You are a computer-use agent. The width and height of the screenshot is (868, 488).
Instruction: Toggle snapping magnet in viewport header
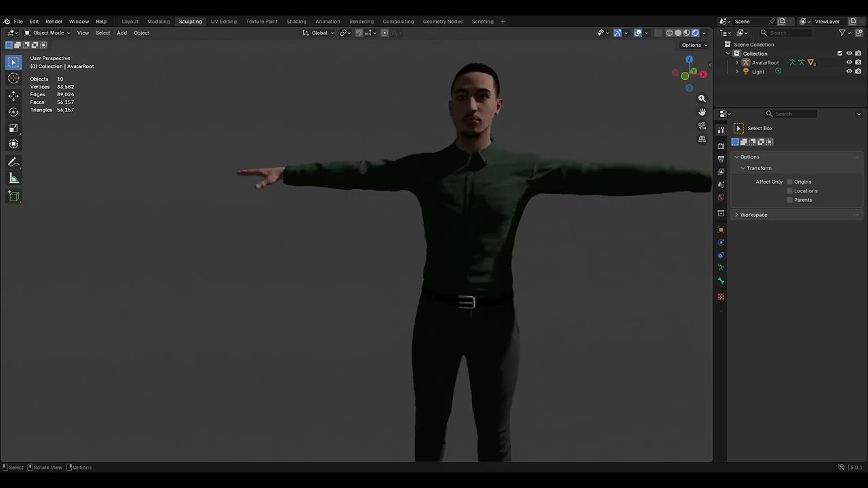pos(359,33)
